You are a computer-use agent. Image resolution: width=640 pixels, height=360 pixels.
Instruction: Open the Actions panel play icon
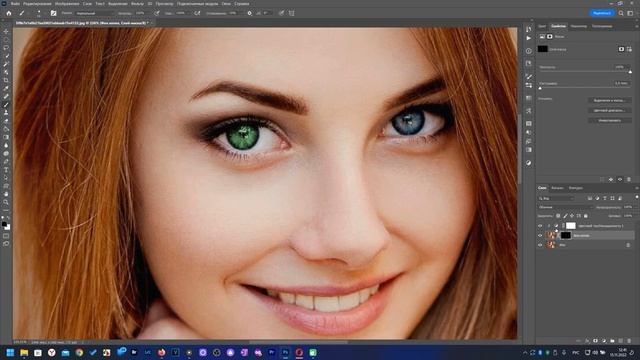click(x=529, y=38)
